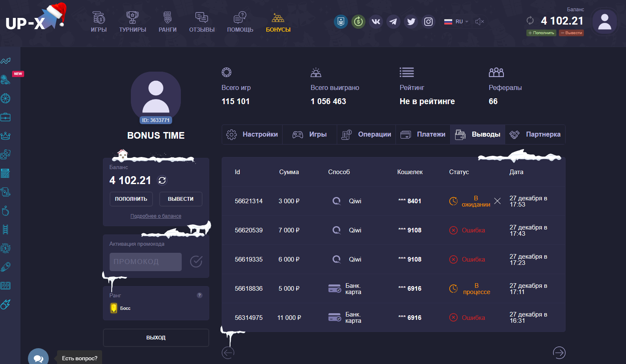Open the Помощь navigation item
The width and height of the screenshot is (626, 364).
[240, 22]
